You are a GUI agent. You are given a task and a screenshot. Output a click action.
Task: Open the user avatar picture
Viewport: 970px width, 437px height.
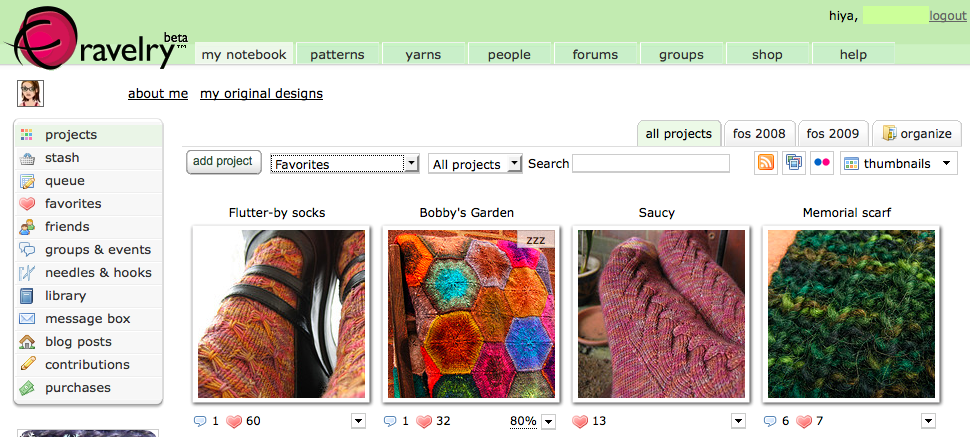30,93
